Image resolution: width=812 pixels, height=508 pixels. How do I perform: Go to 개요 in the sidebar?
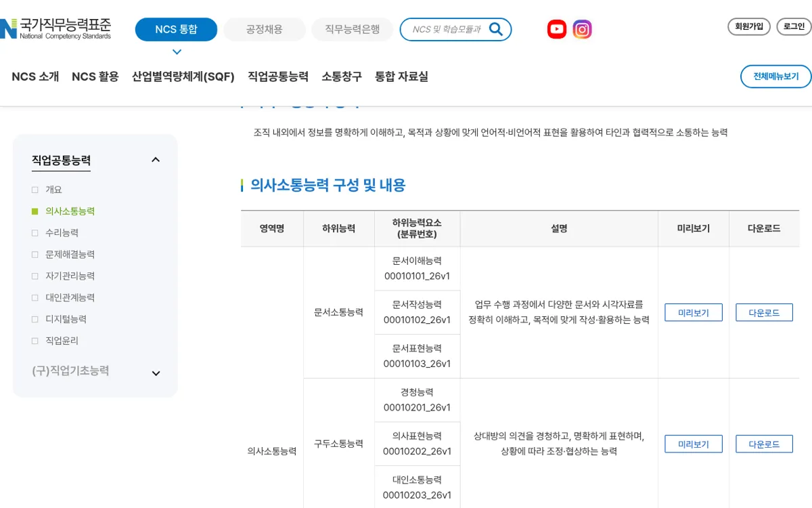(53, 190)
